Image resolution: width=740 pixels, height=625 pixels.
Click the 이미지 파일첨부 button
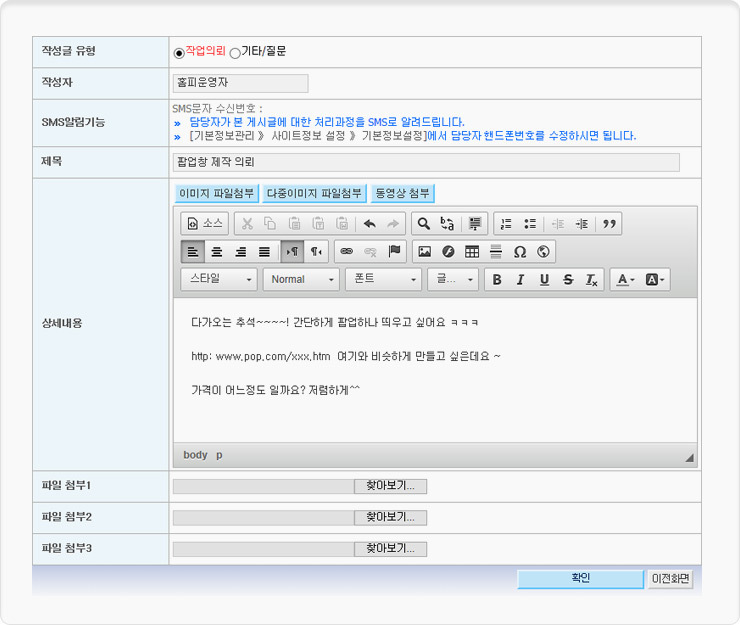click(x=217, y=193)
